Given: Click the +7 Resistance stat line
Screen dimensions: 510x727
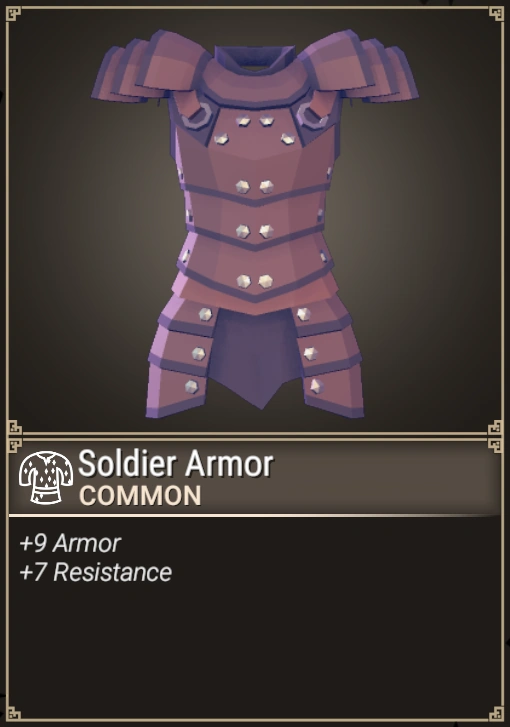Looking at the screenshot, I should 96,572.
